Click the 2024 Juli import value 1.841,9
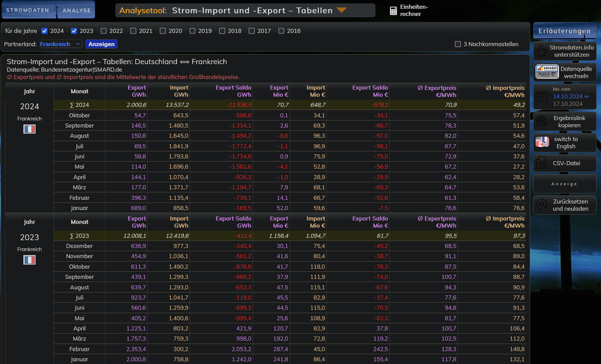 178,146
